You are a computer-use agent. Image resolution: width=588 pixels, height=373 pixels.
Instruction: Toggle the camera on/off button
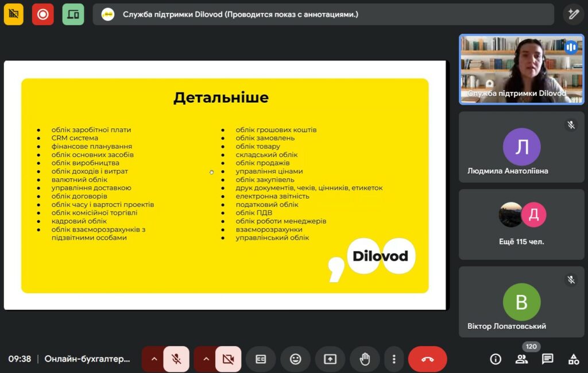228,359
